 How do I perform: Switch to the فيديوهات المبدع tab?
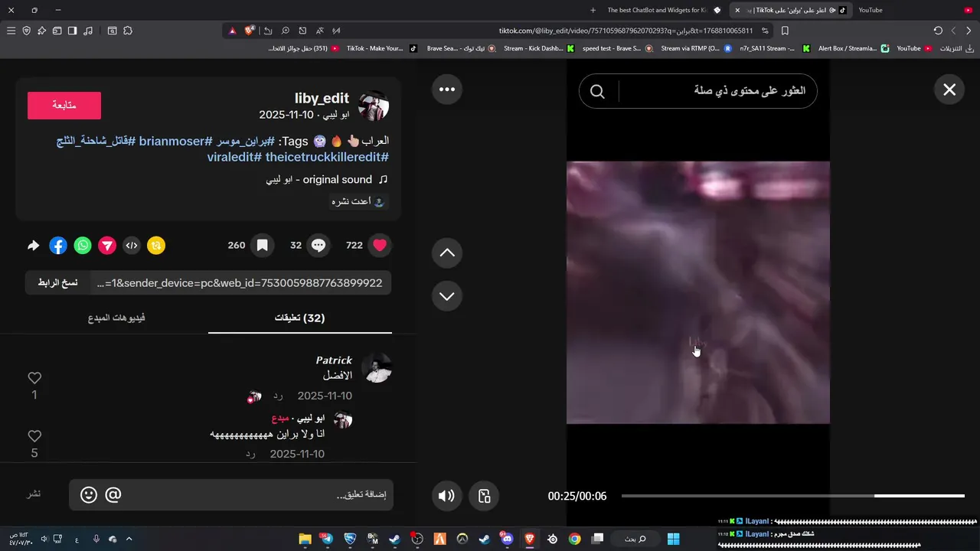[x=116, y=318]
